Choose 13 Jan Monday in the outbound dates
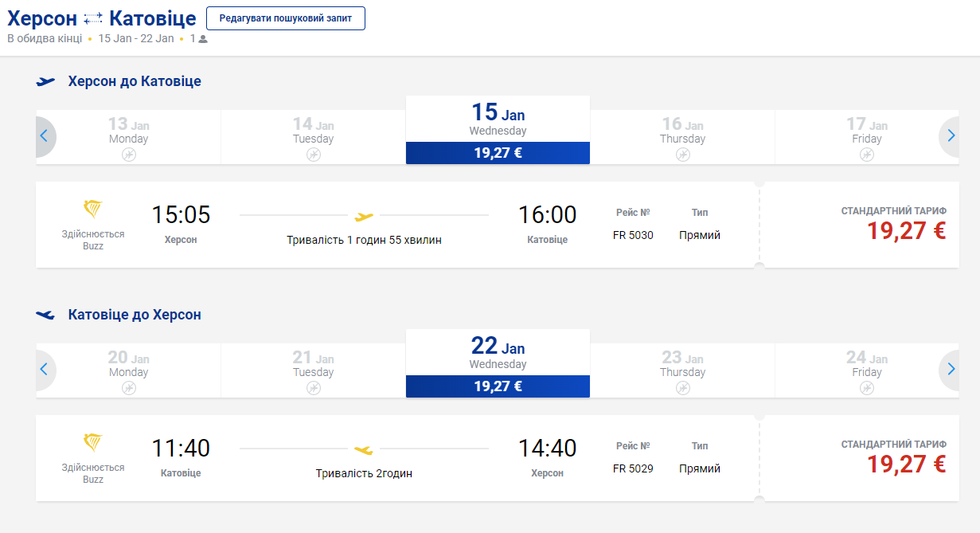 tap(128, 138)
